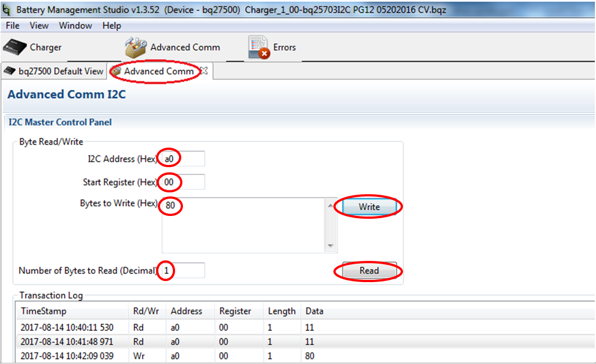This screenshot has width=596, height=364.
Task: Select the Wr transaction log entry
Action: 168,356
